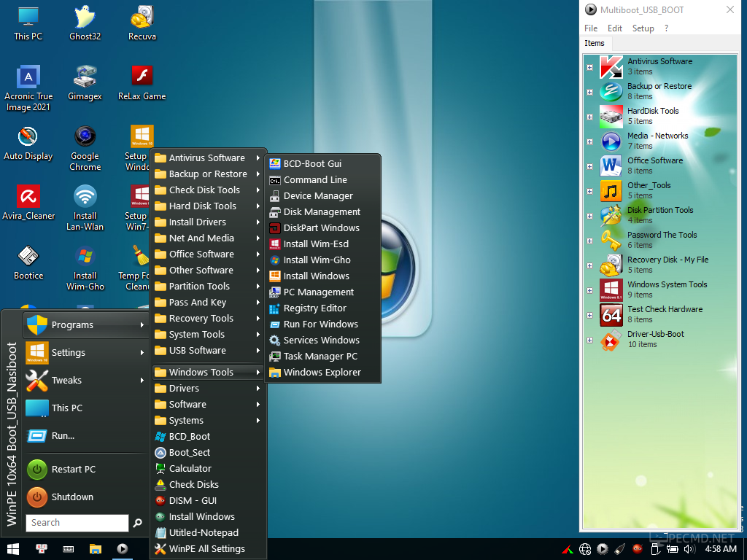Open Tweaks submenu in start menu

pos(86,380)
